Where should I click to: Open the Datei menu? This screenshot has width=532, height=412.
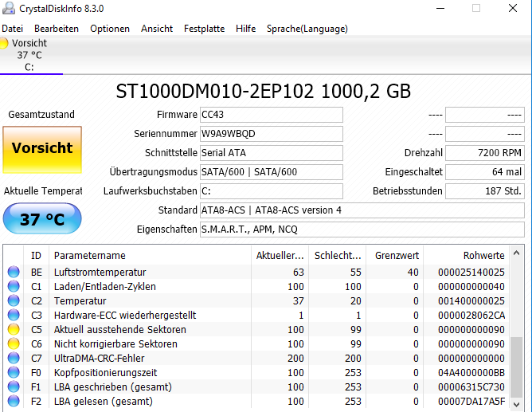(x=12, y=29)
